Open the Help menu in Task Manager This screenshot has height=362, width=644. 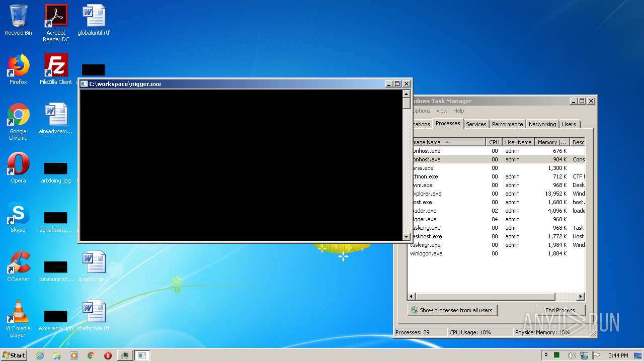coord(458,111)
